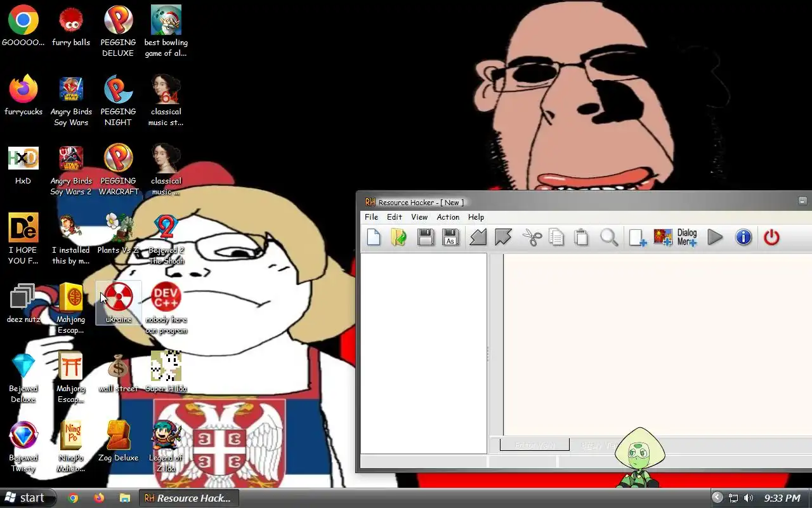Click the Paste clipboard icon
812x508 pixels.
(581, 237)
